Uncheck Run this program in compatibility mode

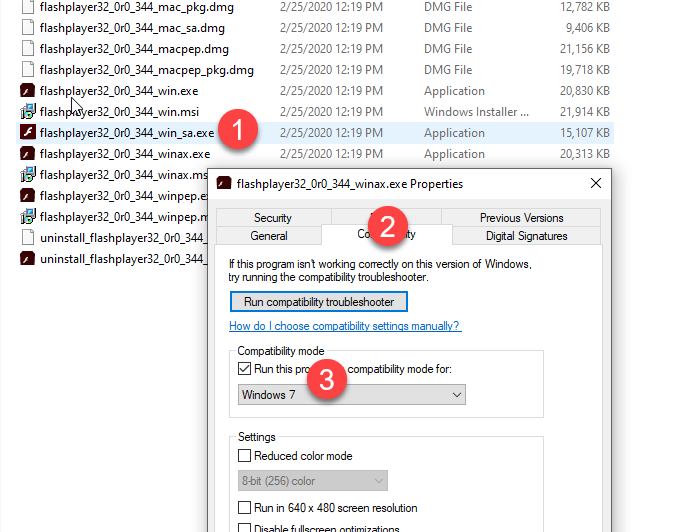pyautogui.click(x=244, y=369)
